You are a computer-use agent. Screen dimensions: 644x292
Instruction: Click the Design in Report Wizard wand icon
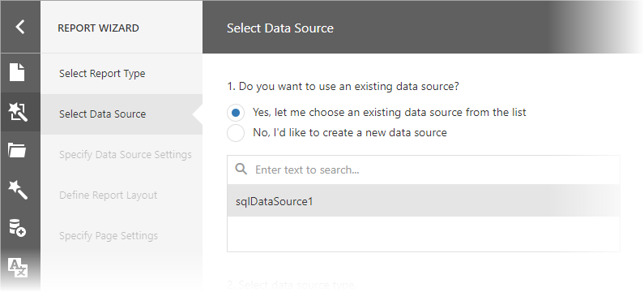(x=18, y=189)
